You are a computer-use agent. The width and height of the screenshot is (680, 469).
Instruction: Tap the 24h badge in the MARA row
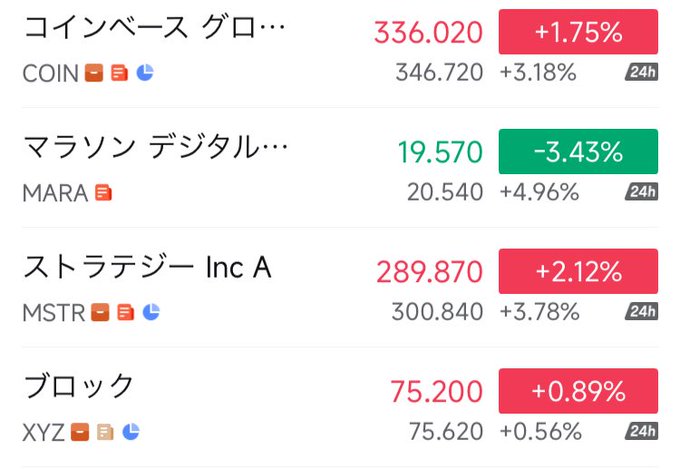pyautogui.click(x=641, y=192)
